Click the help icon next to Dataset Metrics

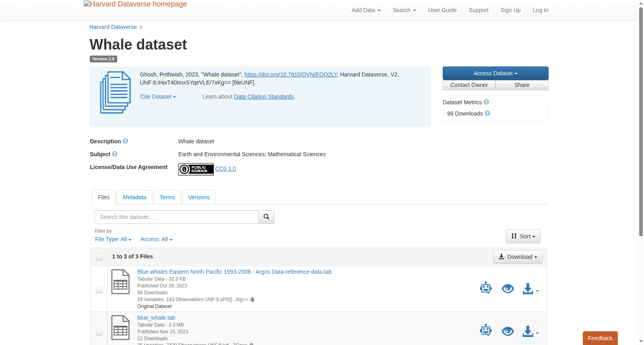tap(486, 102)
